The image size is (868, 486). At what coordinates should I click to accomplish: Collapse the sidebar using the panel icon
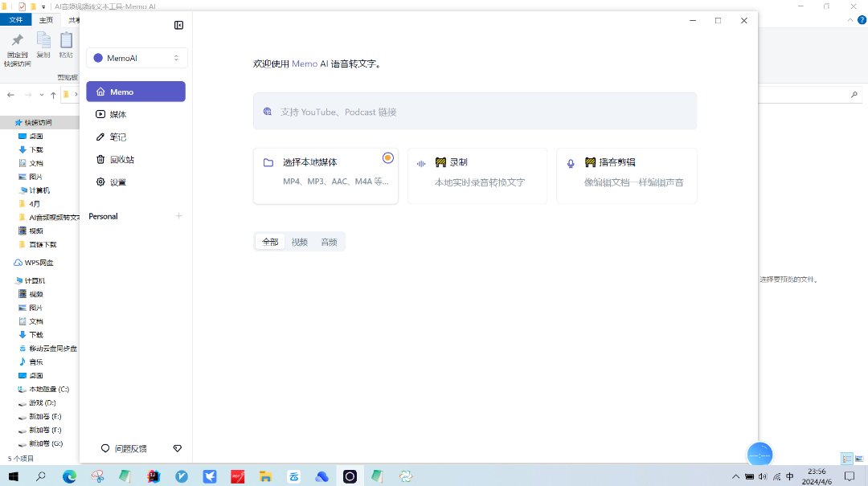(x=178, y=25)
